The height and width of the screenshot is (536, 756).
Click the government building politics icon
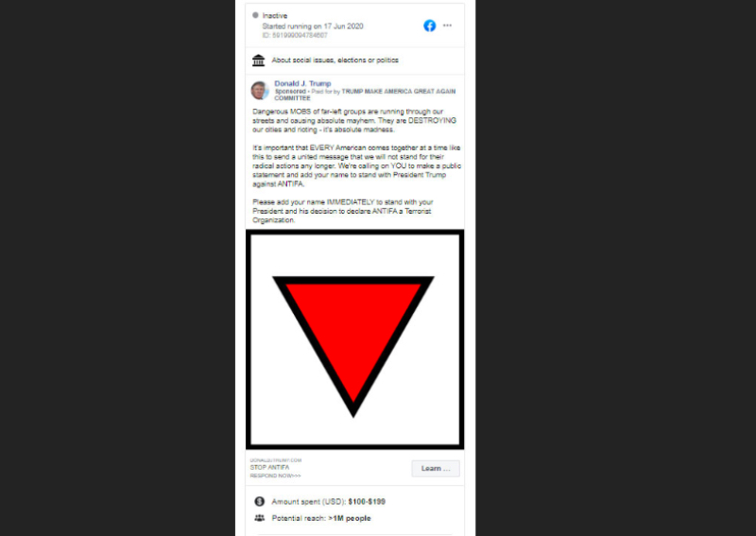pyautogui.click(x=258, y=61)
